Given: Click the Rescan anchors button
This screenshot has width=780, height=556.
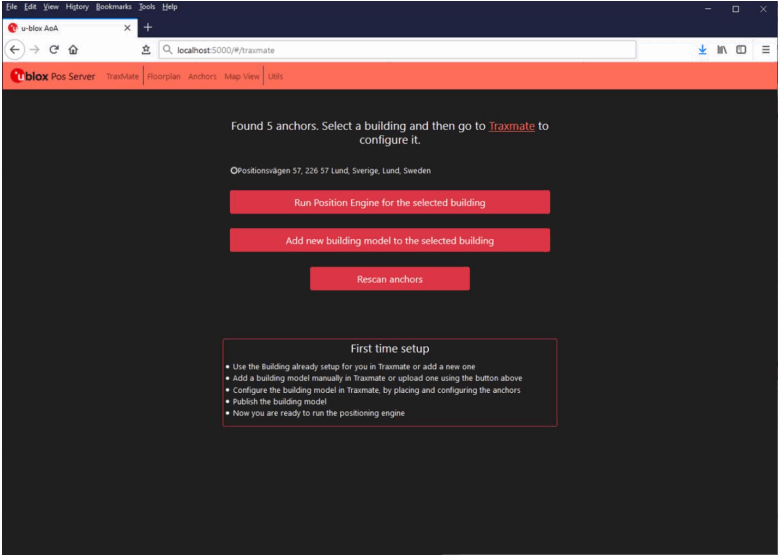Looking at the screenshot, I should tap(390, 279).
